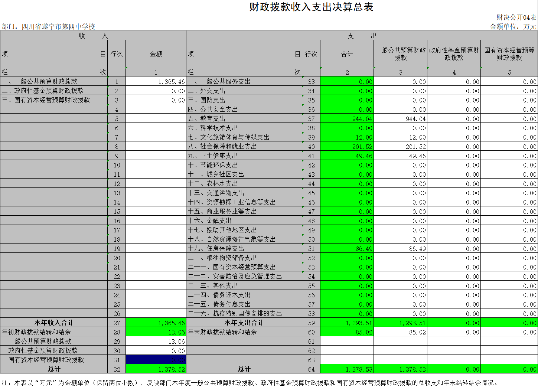Select the department name 四川省遂宁市第四中学校
Screen dimensions: 538x392
pyautogui.click(x=58, y=27)
